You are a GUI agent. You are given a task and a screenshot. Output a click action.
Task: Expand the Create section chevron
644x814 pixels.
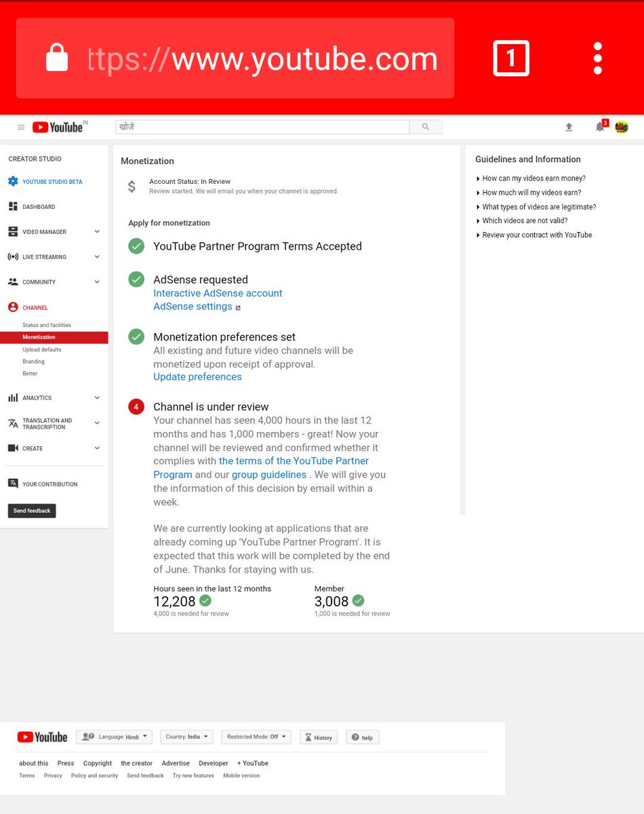[97, 448]
